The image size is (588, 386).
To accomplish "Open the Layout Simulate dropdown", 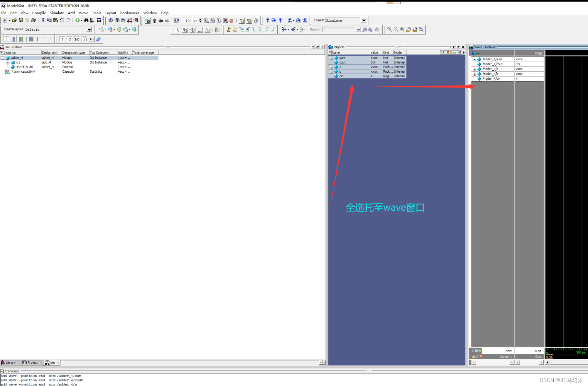I will pyautogui.click(x=364, y=20).
